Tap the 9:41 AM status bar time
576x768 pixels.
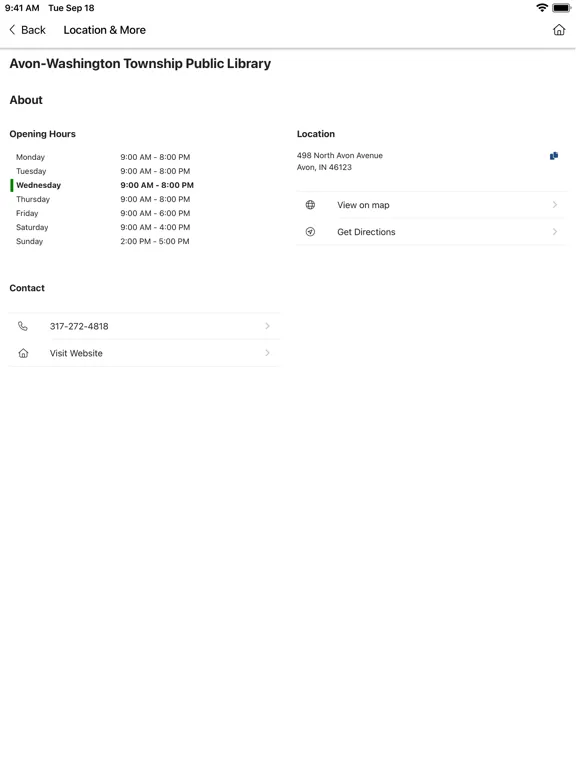22,8
